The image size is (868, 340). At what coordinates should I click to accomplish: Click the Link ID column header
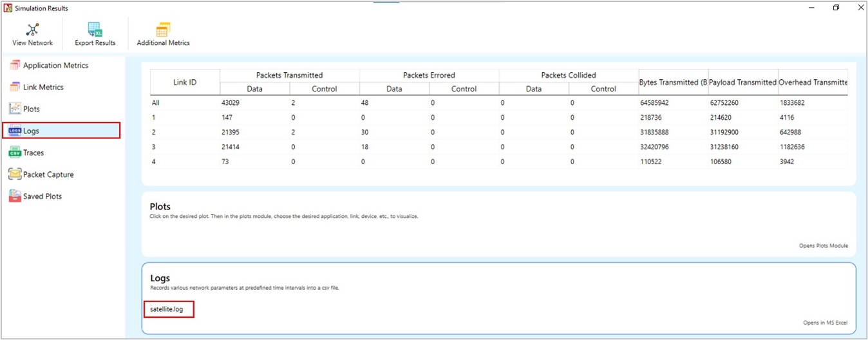pyautogui.click(x=185, y=82)
